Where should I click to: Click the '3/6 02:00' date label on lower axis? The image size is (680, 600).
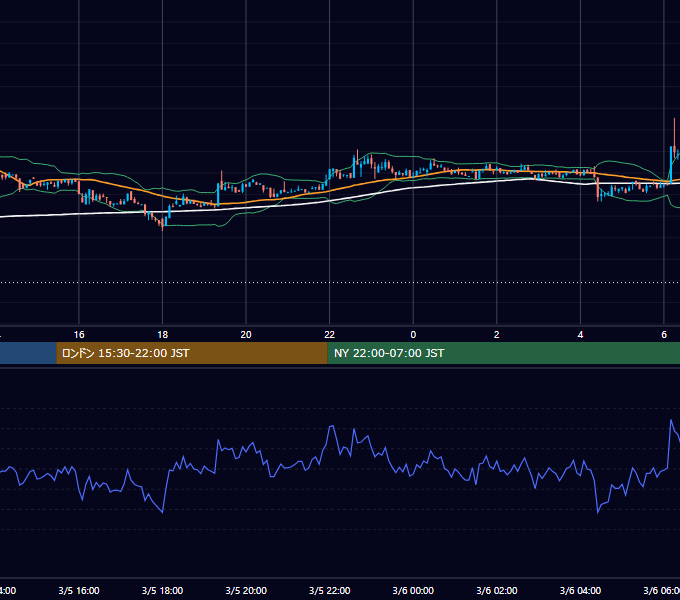pyautogui.click(x=497, y=590)
